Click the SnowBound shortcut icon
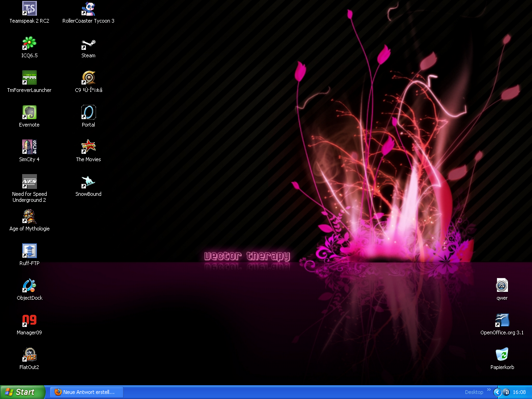 [88, 182]
